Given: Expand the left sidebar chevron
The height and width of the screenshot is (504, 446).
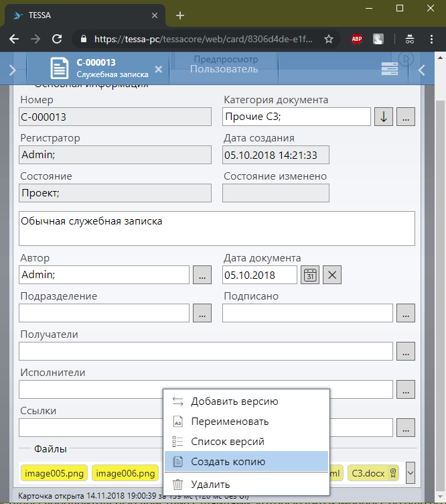Looking at the screenshot, I should [x=13, y=69].
